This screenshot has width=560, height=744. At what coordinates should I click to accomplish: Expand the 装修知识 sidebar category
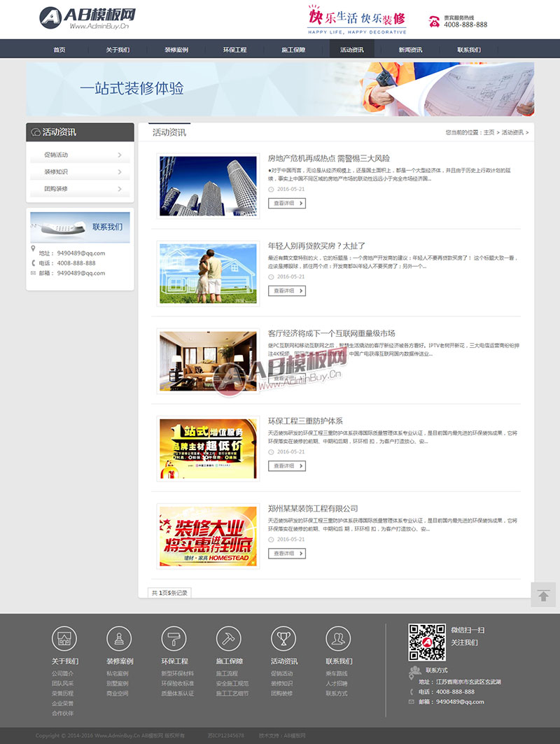click(80, 171)
